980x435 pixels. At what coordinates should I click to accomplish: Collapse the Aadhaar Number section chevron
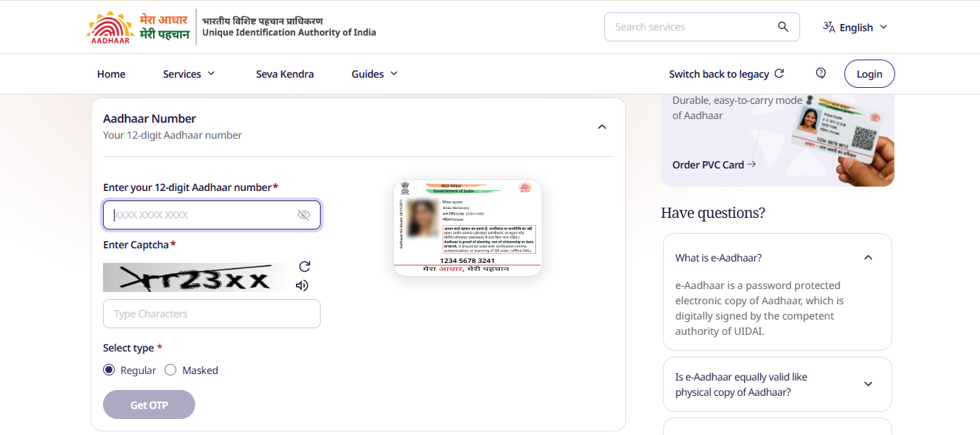tap(601, 126)
